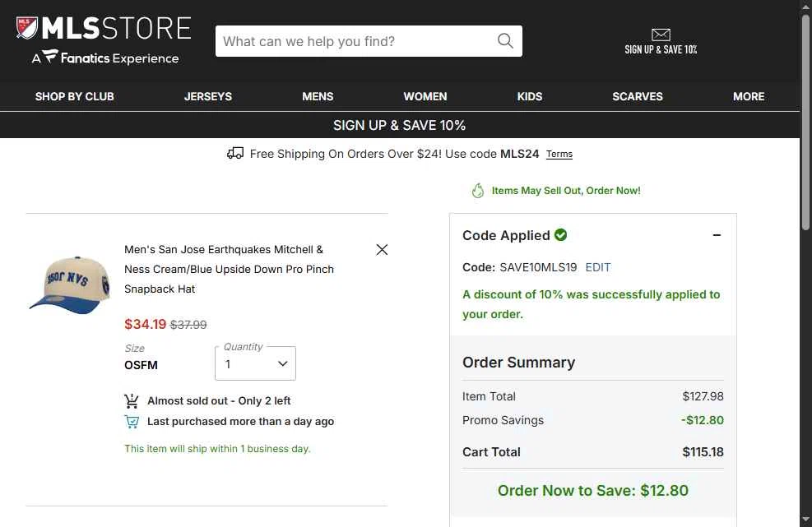
Task: Click the green code applied checkmark
Action: click(x=560, y=234)
